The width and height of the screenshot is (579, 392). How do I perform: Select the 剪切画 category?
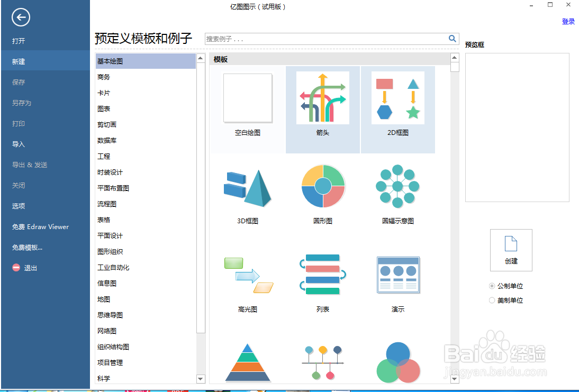(146, 125)
